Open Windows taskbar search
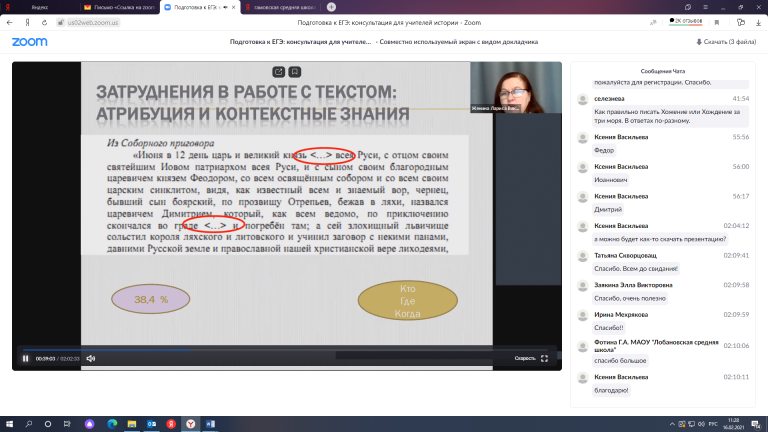 28,424
